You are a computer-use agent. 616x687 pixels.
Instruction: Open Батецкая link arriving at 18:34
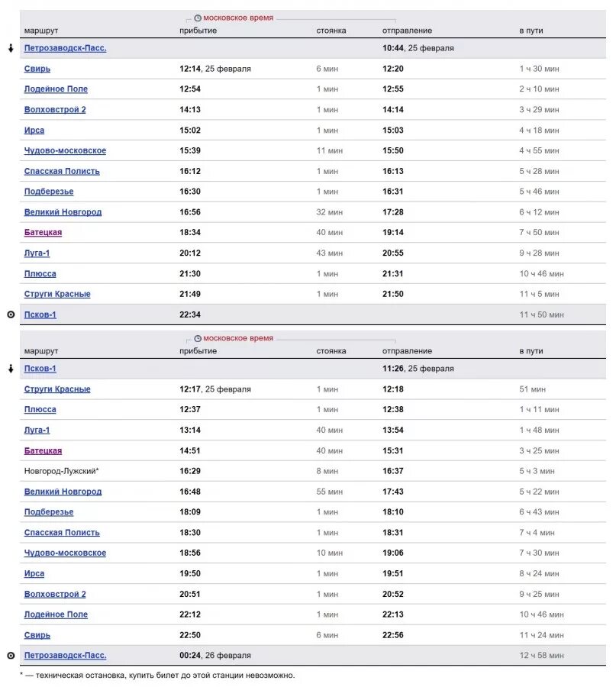coord(43,232)
